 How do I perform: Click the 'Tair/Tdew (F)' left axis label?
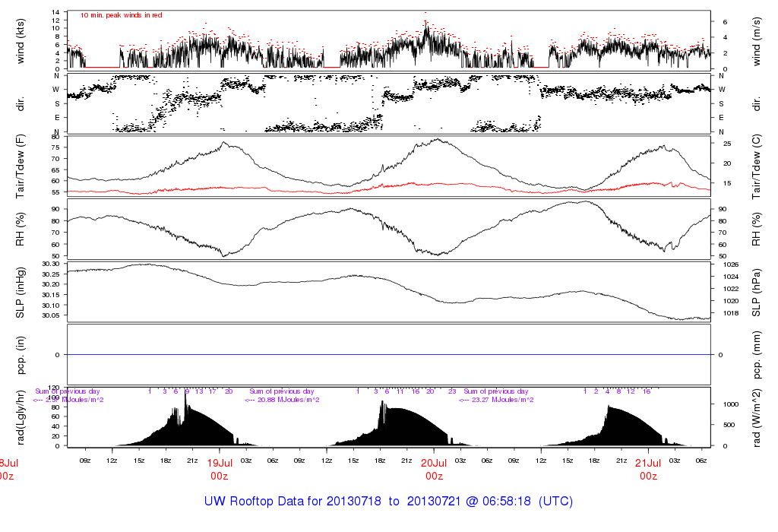(x=21, y=166)
